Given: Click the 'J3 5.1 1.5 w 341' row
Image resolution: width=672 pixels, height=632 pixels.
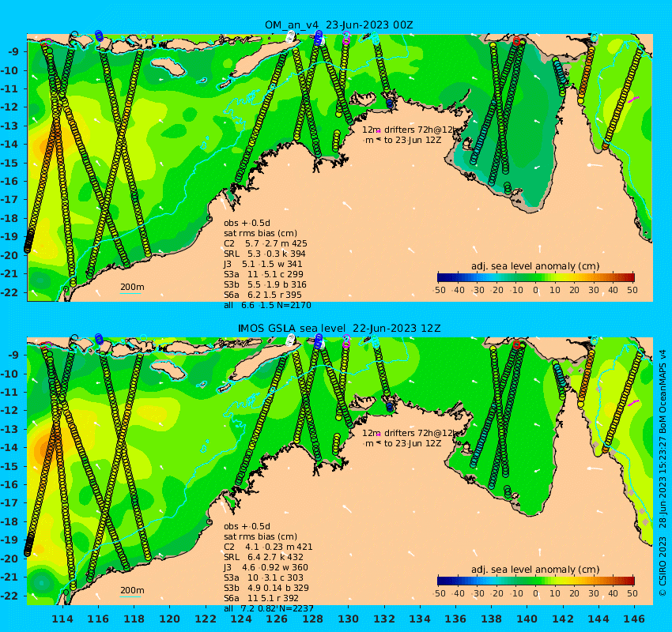Looking at the screenshot, I should tap(262, 264).
